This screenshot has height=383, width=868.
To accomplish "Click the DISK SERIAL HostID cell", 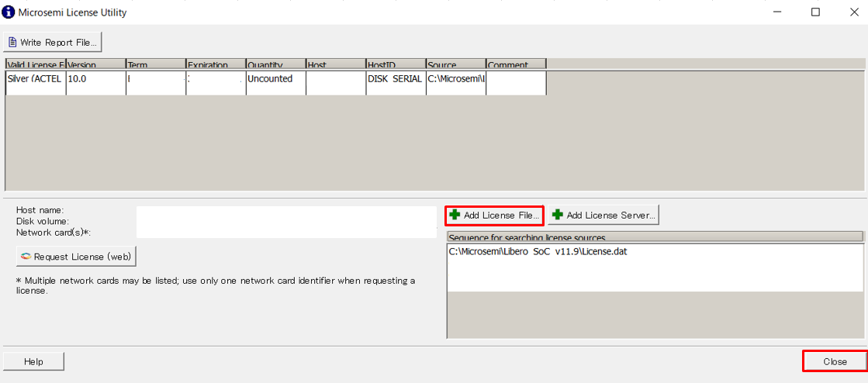I will pos(396,82).
